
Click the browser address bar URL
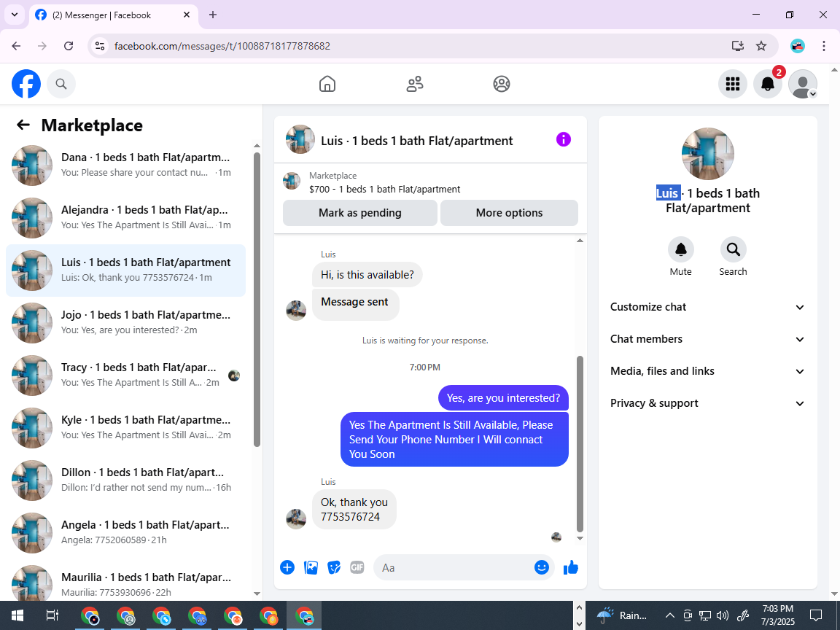click(222, 46)
